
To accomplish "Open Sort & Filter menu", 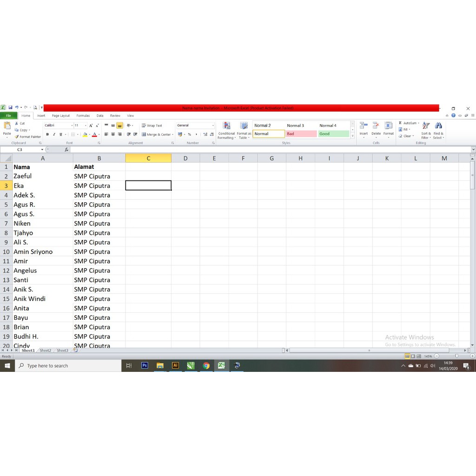I will click(426, 131).
